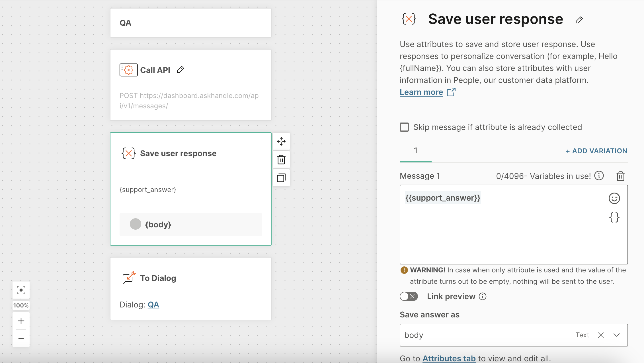Clear the selected body attribute

coord(601,335)
